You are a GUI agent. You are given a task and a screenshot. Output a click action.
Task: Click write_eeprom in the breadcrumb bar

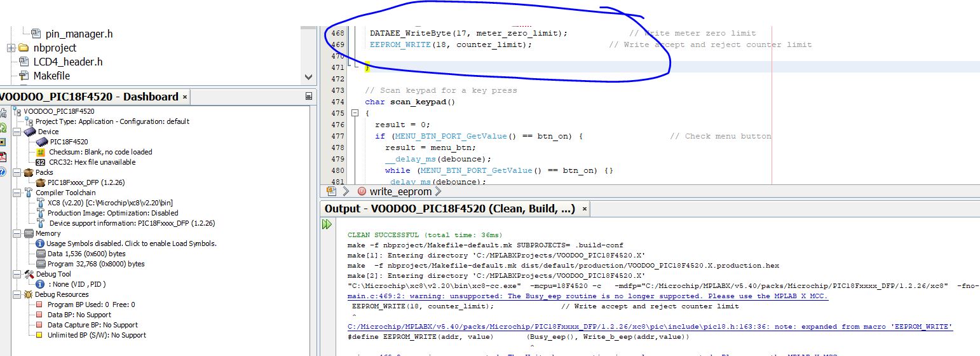coord(401,191)
